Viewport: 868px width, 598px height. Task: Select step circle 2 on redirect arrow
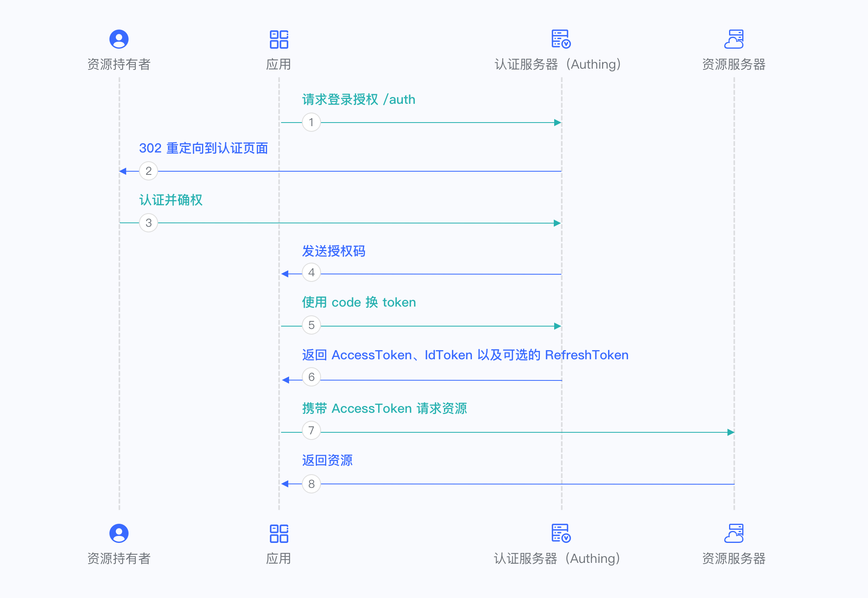149,171
